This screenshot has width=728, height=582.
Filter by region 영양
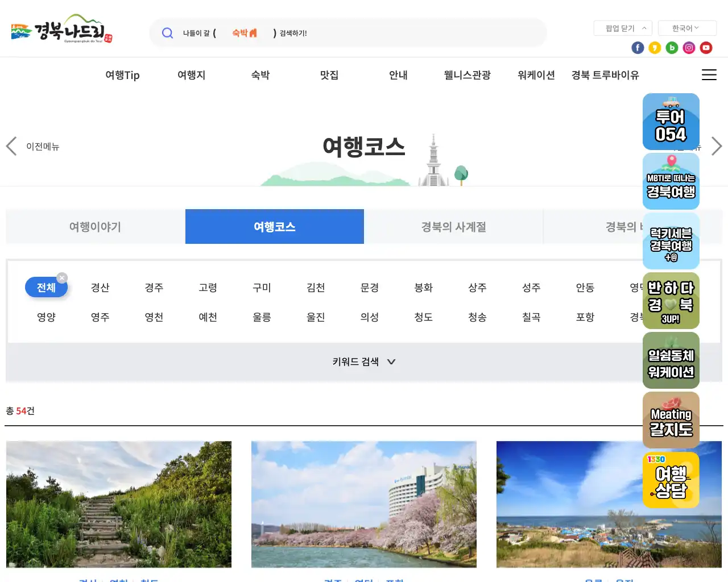point(46,317)
